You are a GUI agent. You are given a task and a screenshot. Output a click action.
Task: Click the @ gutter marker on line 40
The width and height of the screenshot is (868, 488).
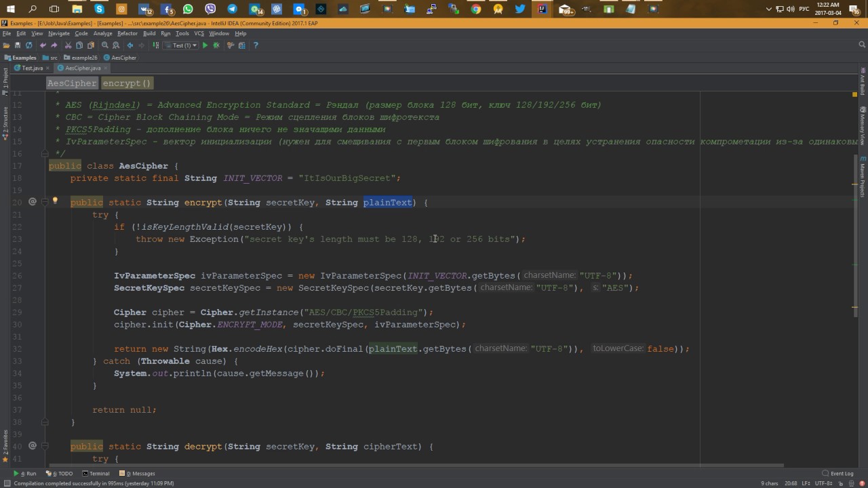tap(32, 446)
